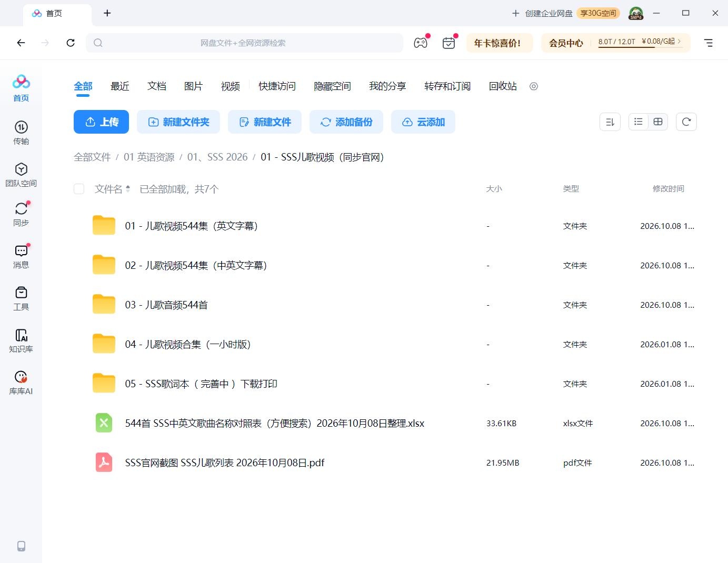Click 创建企业网盘 in the title bar
The image size is (728, 563).
pyautogui.click(x=543, y=13)
